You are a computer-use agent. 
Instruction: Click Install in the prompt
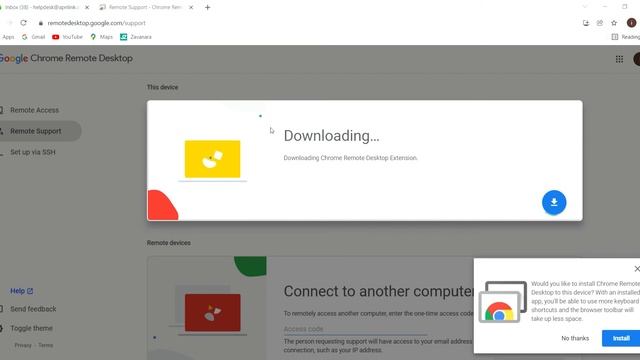621,338
